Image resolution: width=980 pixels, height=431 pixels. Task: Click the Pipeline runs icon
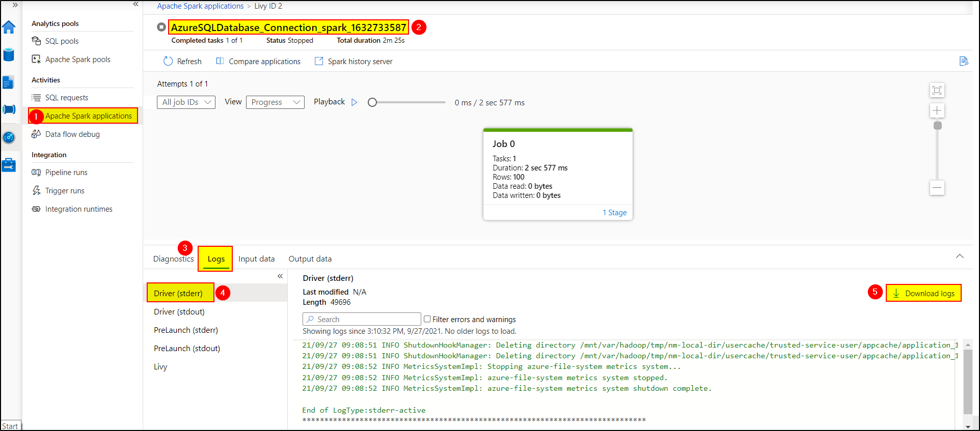click(x=36, y=172)
